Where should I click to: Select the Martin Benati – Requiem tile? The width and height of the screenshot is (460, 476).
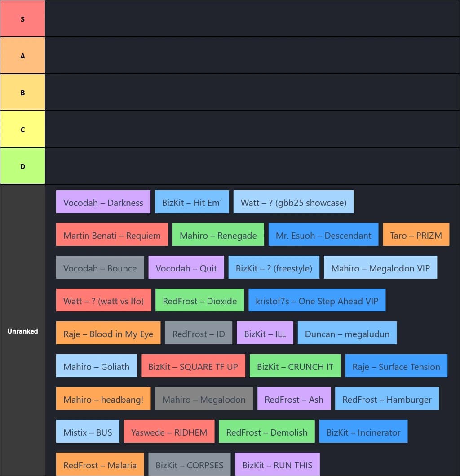pyautogui.click(x=112, y=235)
